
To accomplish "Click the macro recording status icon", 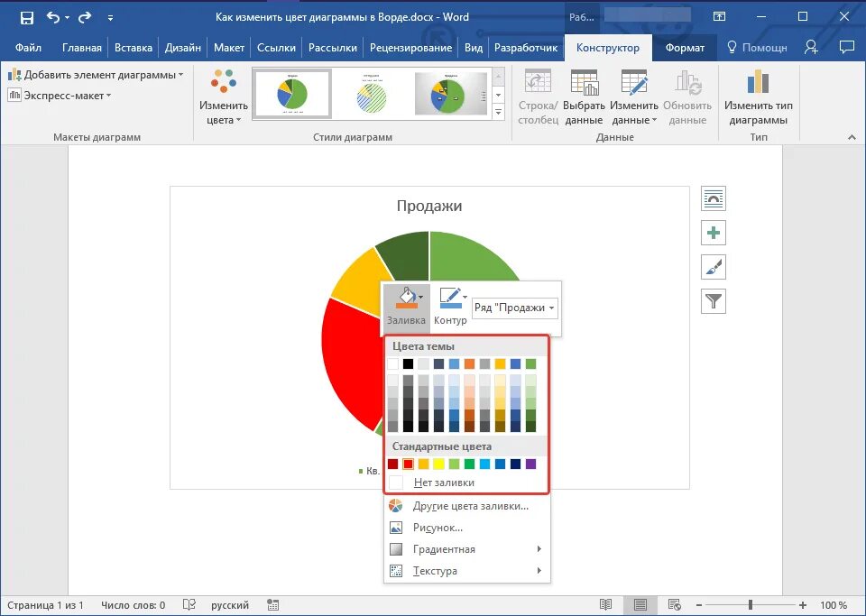I will 272,605.
